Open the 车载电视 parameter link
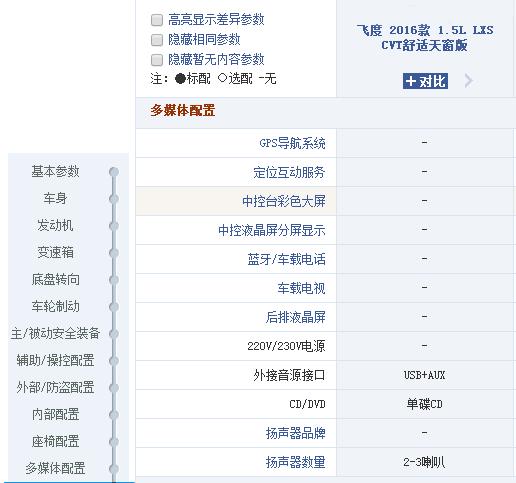 (x=301, y=288)
